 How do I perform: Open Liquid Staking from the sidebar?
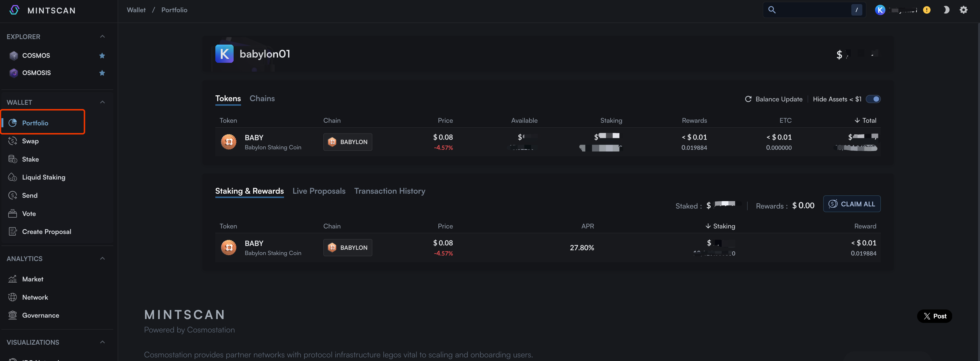pos(43,177)
